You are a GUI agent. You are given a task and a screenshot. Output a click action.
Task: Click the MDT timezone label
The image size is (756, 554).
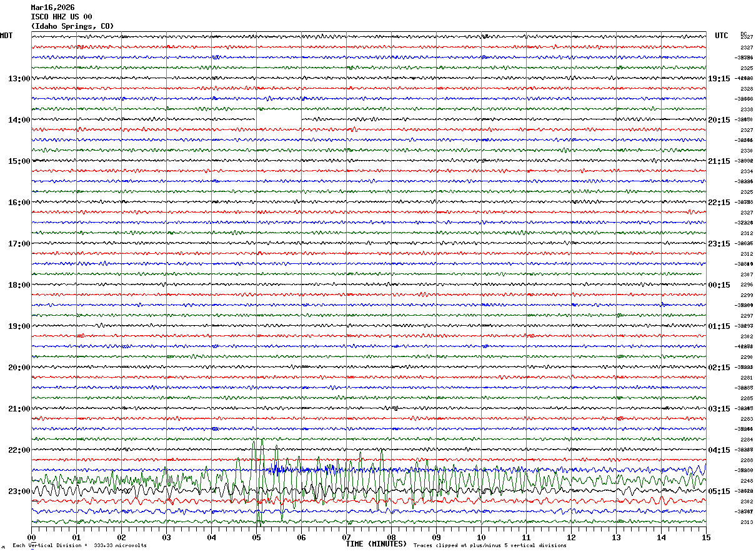point(6,36)
